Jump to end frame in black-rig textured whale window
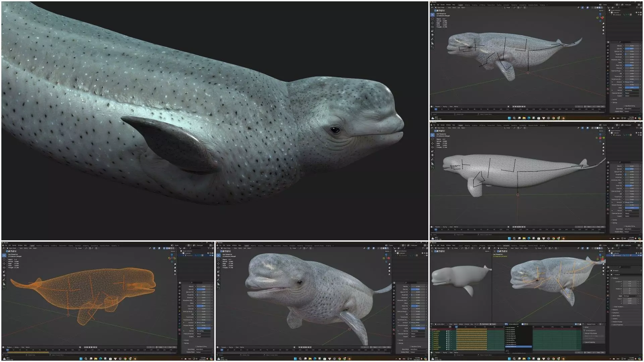 (x=524, y=107)
